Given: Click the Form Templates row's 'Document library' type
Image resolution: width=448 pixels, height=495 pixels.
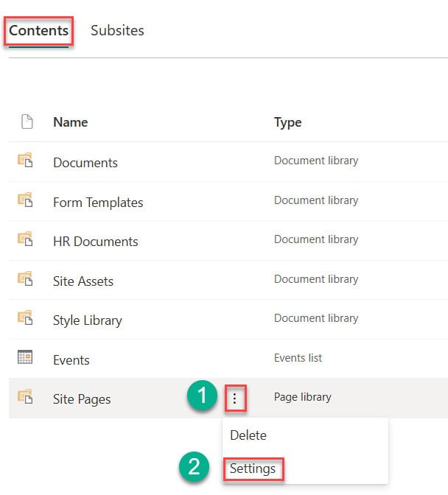Looking at the screenshot, I should coord(316,200).
